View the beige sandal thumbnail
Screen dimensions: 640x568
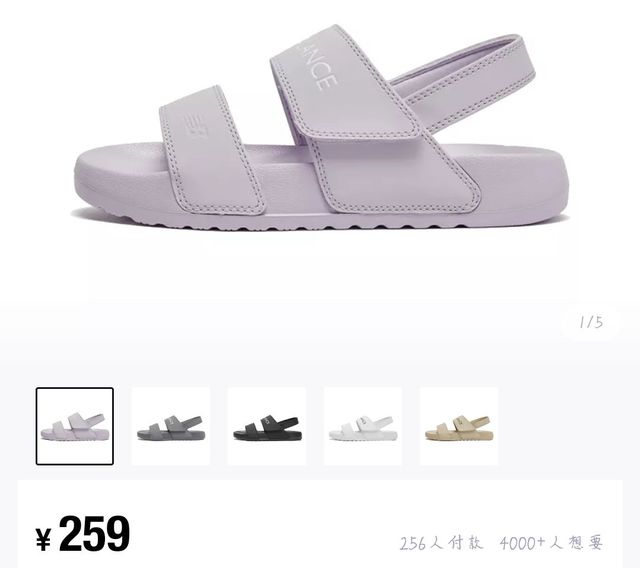[459, 426]
